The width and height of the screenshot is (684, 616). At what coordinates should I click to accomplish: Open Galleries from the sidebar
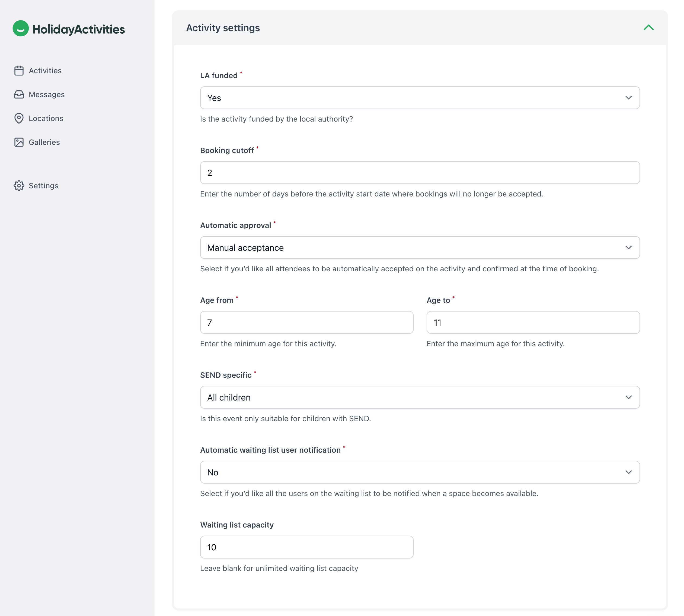pyautogui.click(x=44, y=142)
